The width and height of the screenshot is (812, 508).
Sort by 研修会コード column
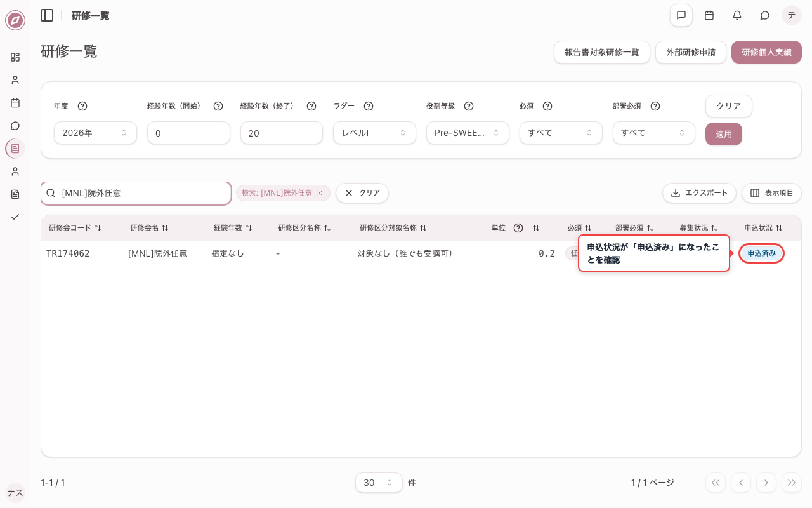point(75,228)
